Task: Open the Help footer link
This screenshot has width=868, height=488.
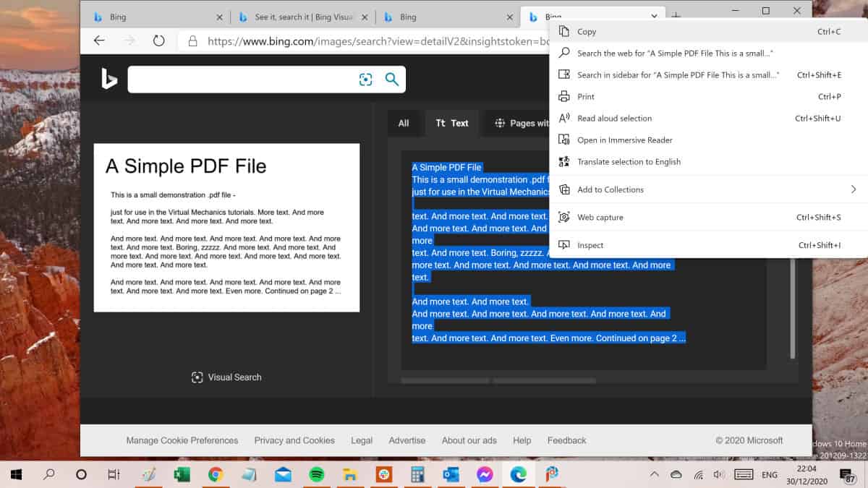Action: 522,440
